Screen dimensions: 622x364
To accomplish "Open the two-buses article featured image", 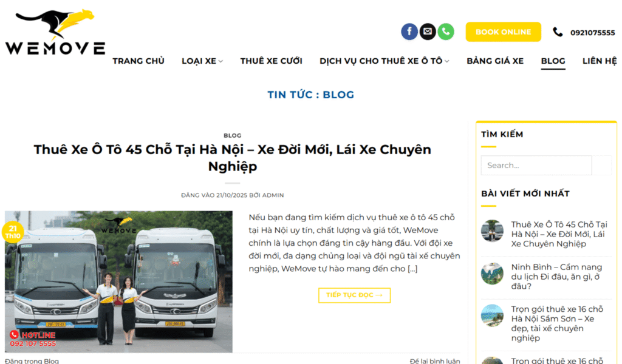I will (x=118, y=281).
